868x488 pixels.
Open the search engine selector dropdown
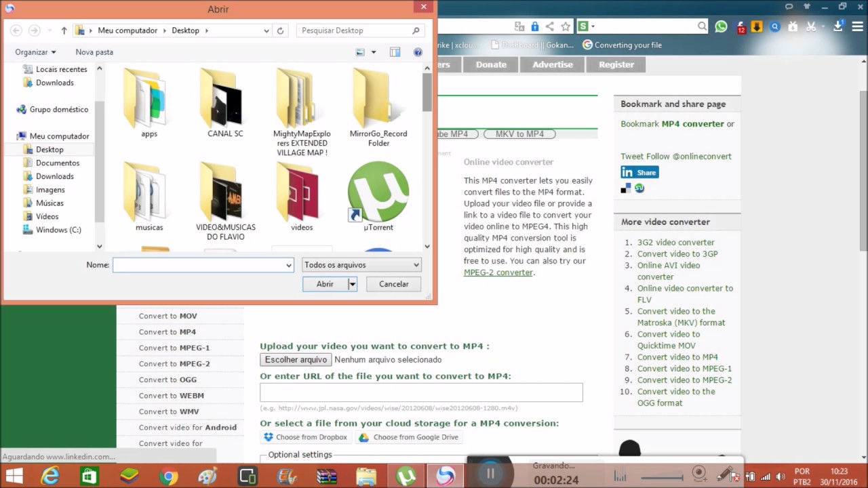[593, 26]
